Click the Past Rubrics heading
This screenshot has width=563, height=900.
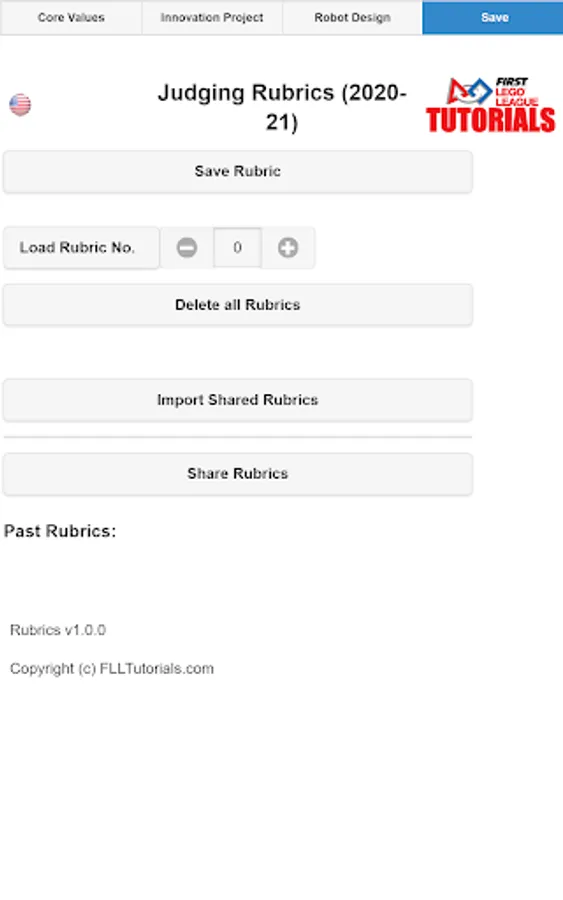pyautogui.click(x=60, y=531)
